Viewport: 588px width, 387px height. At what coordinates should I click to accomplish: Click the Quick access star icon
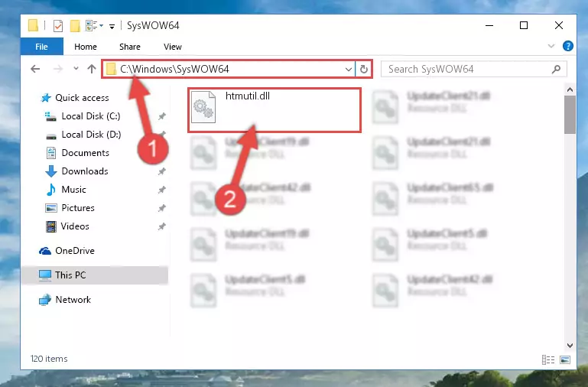click(x=46, y=98)
